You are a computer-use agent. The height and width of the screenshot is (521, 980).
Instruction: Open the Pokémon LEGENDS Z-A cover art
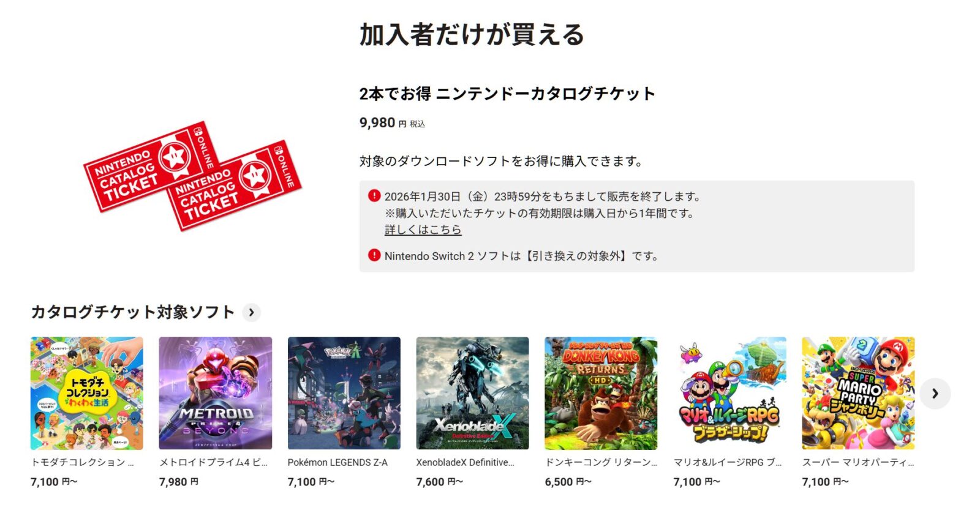344,393
